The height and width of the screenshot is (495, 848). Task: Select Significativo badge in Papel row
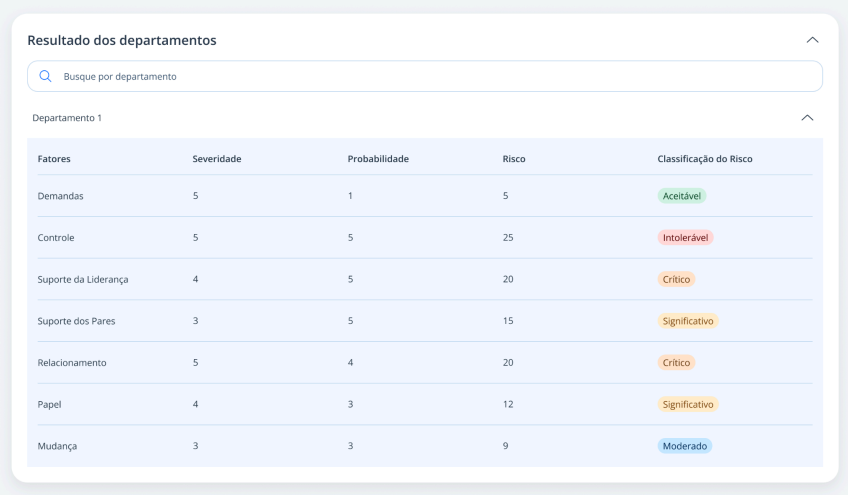click(688, 404)
